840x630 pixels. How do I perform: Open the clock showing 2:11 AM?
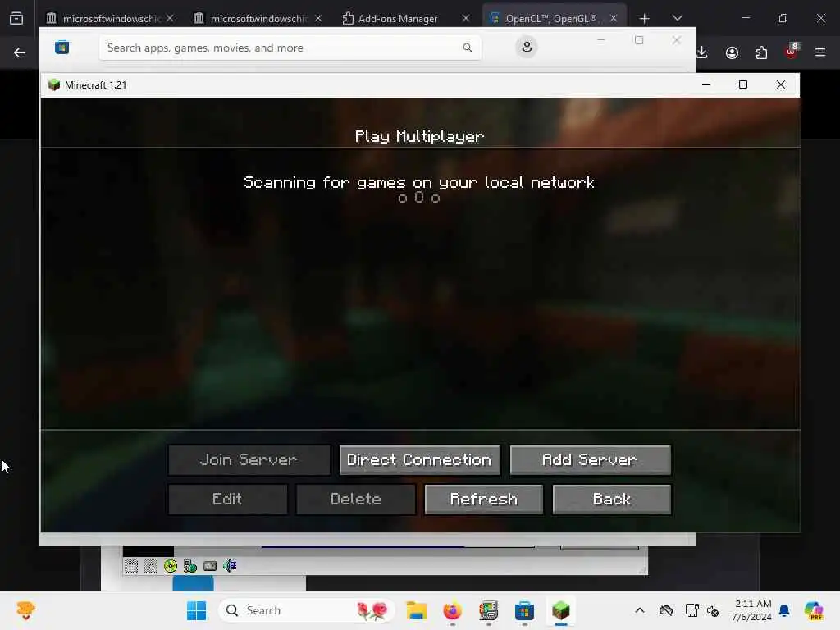point(752,610)
